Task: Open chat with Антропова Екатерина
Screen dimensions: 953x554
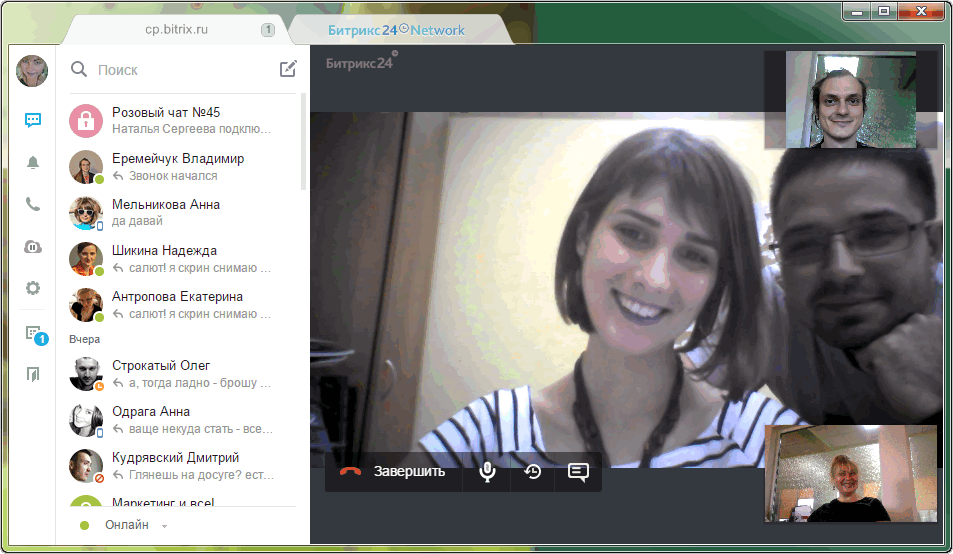Action: [x=182, y=305]
